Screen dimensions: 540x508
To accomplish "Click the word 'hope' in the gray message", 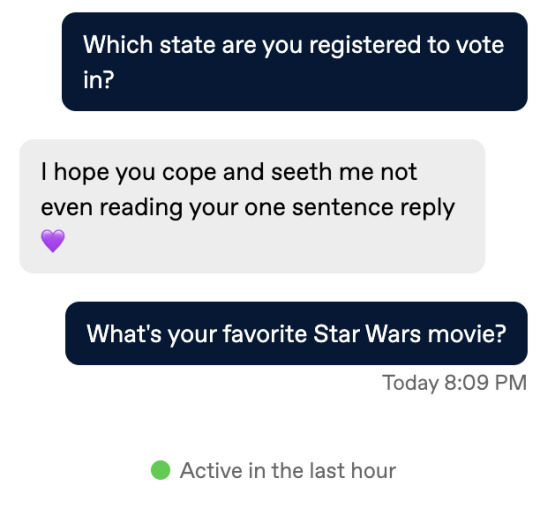I will 81,172.
